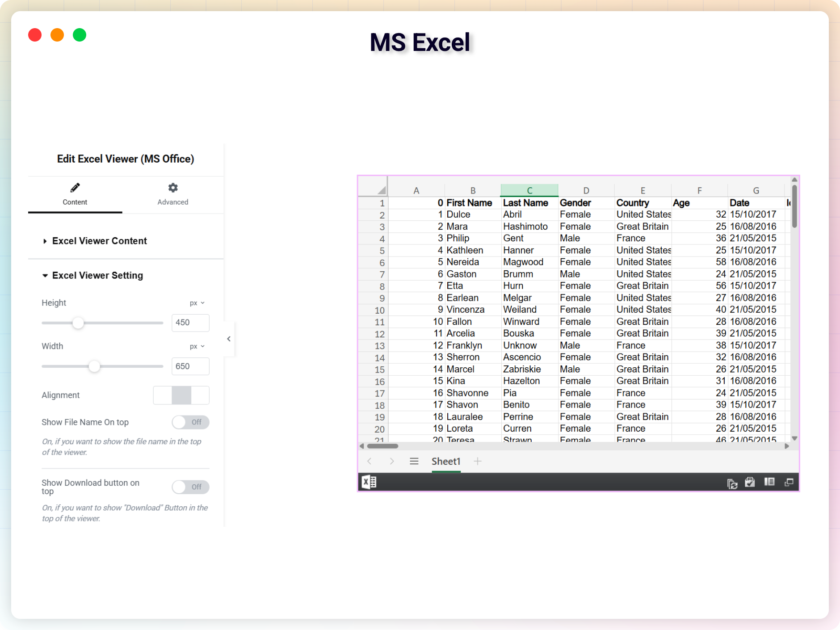Click the spreadsheet scroll-up arrow
840x630 pixels.
794,180
